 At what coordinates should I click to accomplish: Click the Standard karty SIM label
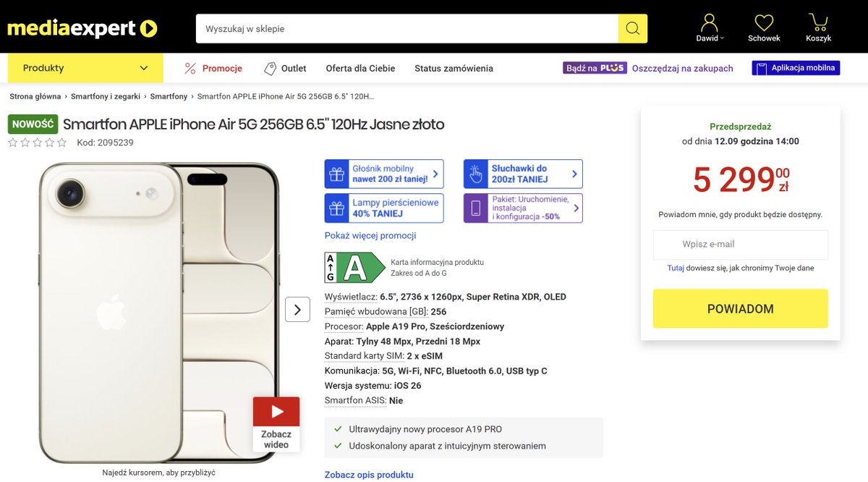pos(364,356)
